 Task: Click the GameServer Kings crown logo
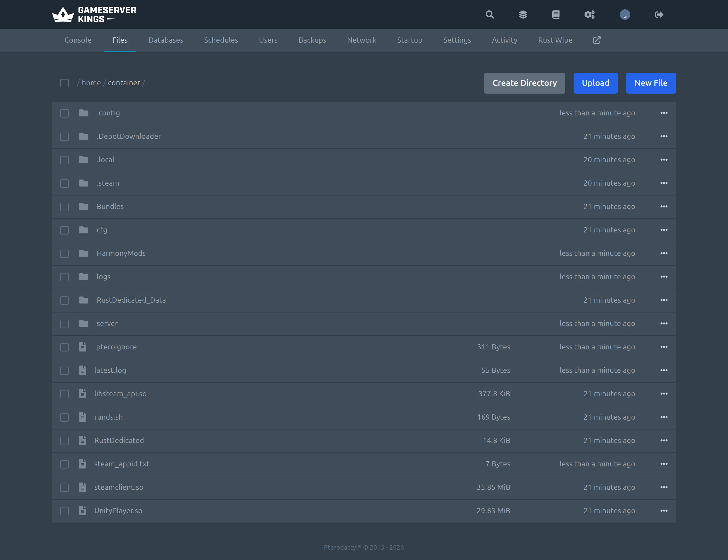pyautogui.click(x=63, y=14)
